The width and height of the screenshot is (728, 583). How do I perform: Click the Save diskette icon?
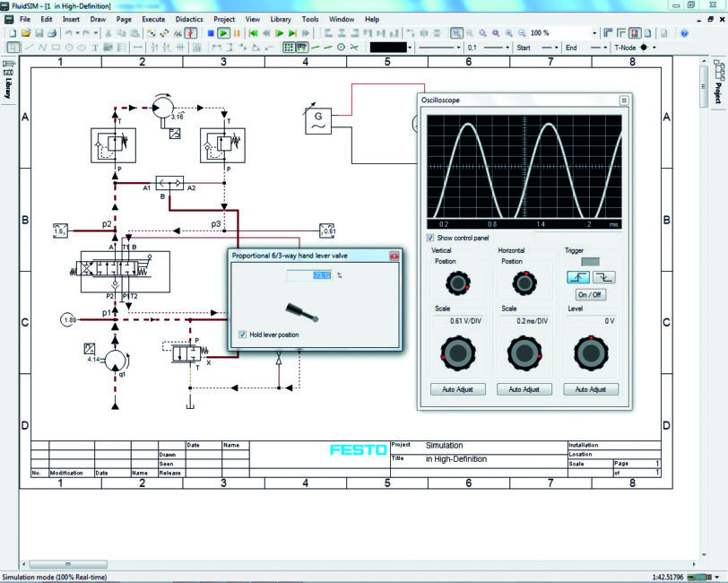pyautogui.click(x=39, y=33)
